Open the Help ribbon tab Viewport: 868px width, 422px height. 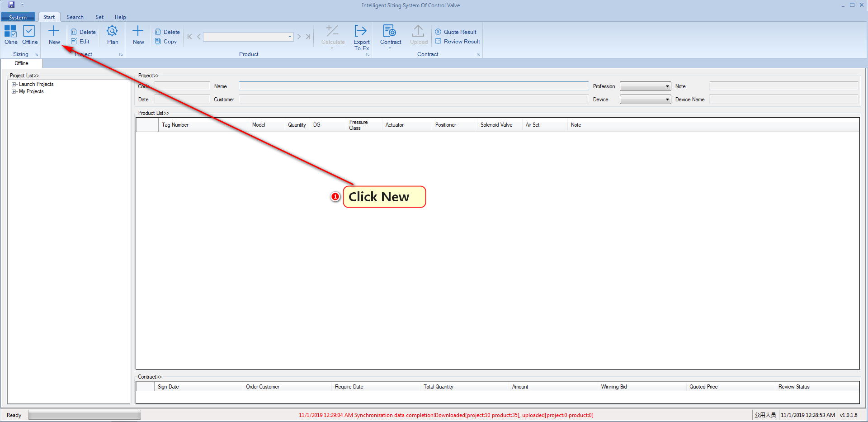point(120,17)
